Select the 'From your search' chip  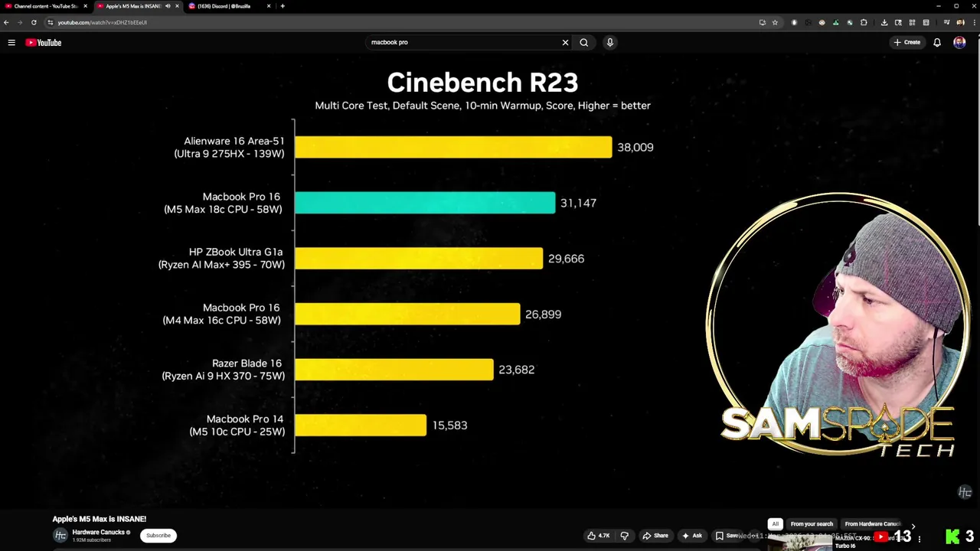tap(812, 524)
